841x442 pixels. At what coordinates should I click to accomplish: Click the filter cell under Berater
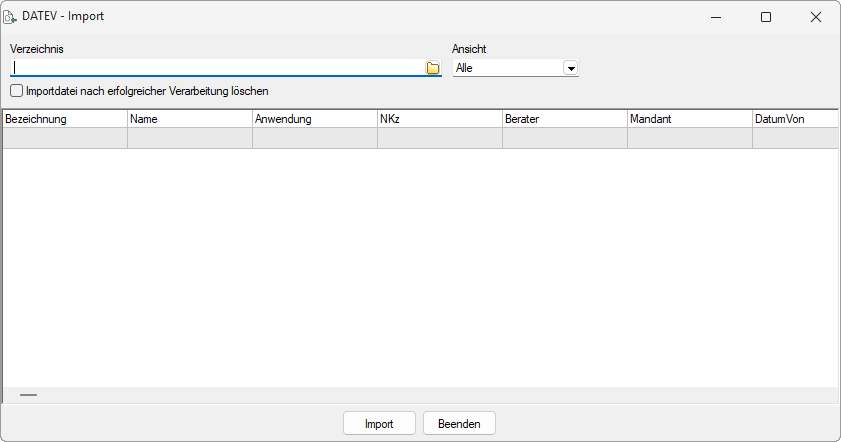[564, 139]
